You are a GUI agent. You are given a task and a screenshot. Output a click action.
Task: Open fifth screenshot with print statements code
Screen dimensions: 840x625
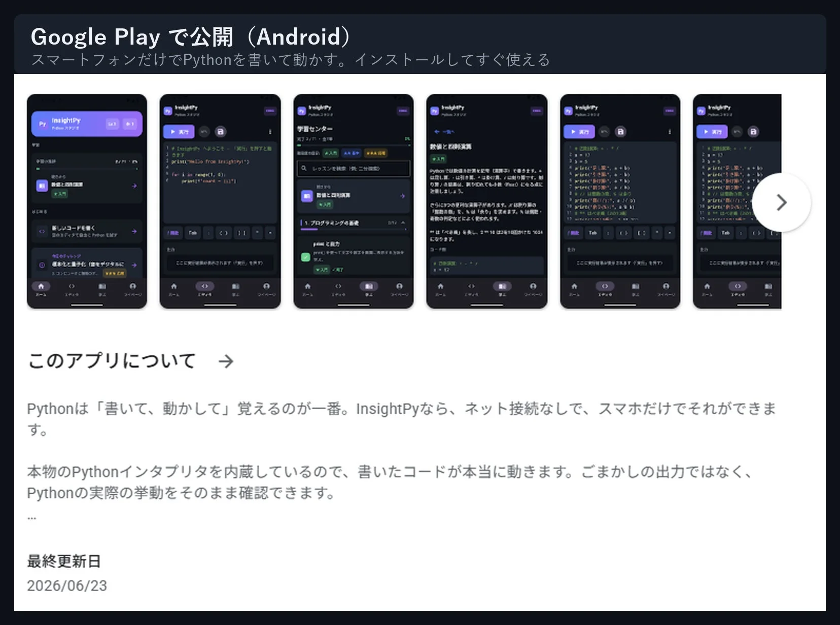pyautogui.click(x=620, y=201)
